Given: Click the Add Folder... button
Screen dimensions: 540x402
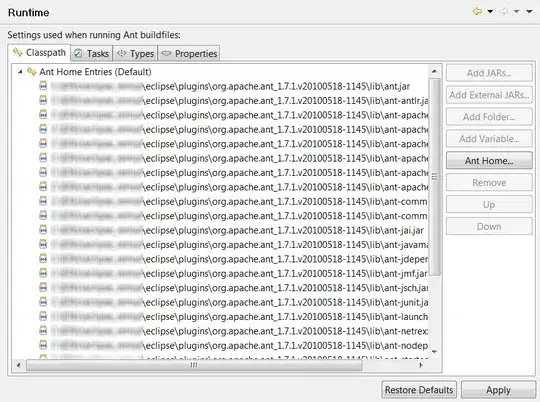Looking at the screenshot, I should pyautogui.click(x=489, y=117).
